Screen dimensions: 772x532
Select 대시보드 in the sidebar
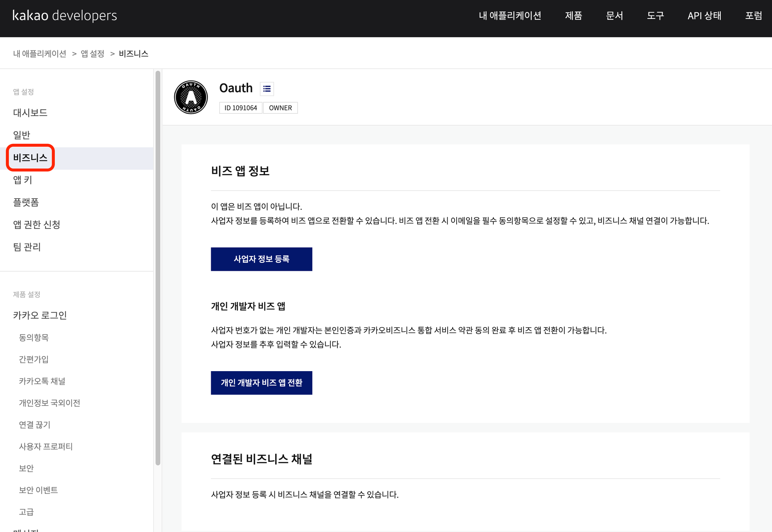(30, 113)
